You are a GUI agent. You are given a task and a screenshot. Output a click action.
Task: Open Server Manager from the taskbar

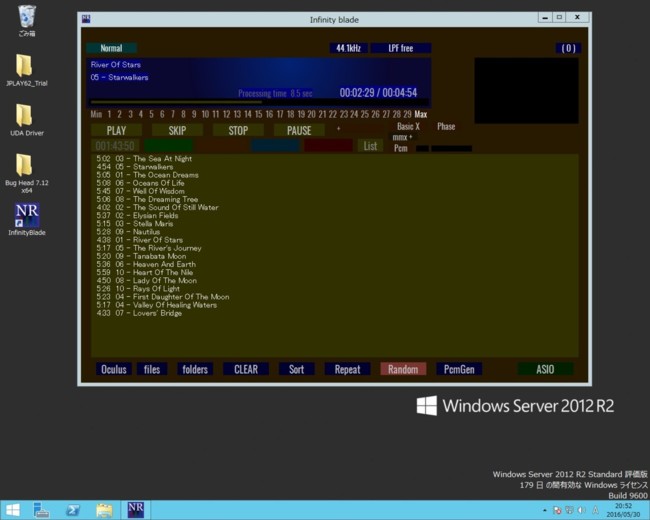point(41,510)
